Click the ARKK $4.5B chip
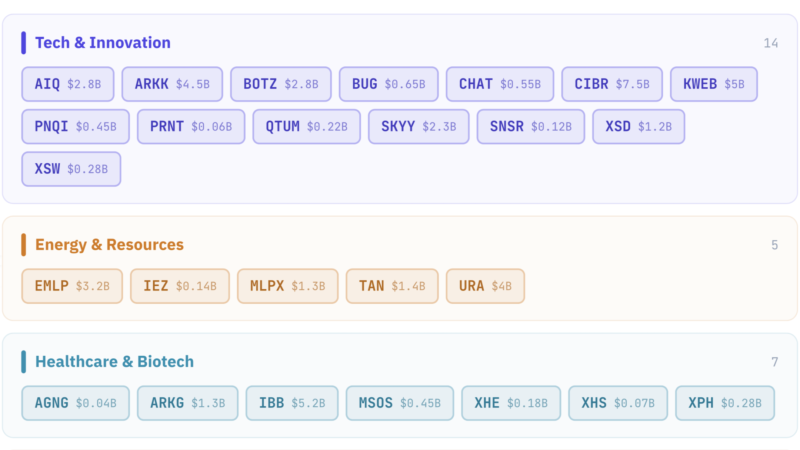This screenshot has width=800, height=450. click(172, 84)
